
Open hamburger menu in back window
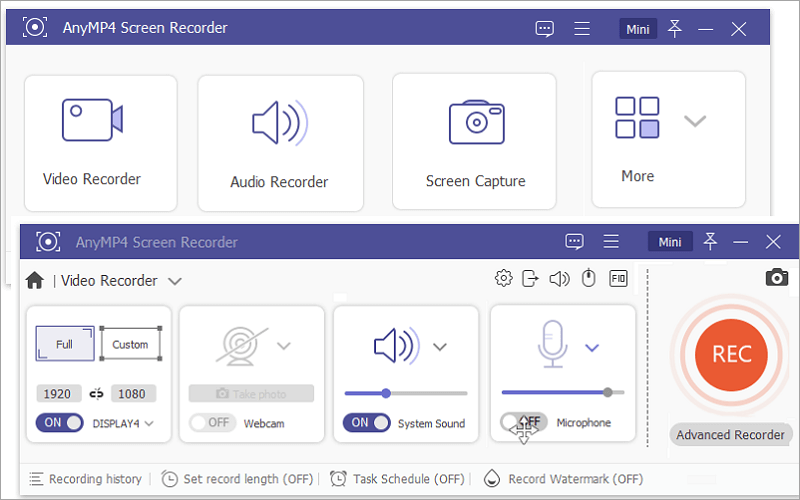(x=582, y=29)
